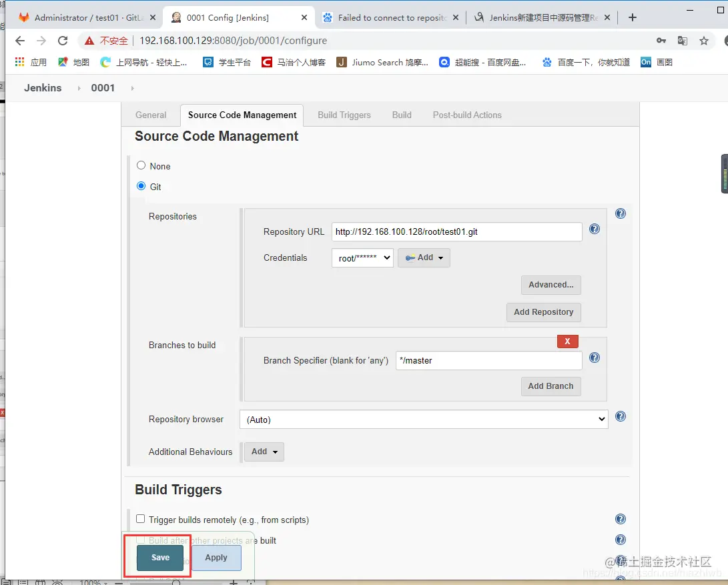Show help for Repository URL field
728x585 pixels.
[x=595, y=229]
